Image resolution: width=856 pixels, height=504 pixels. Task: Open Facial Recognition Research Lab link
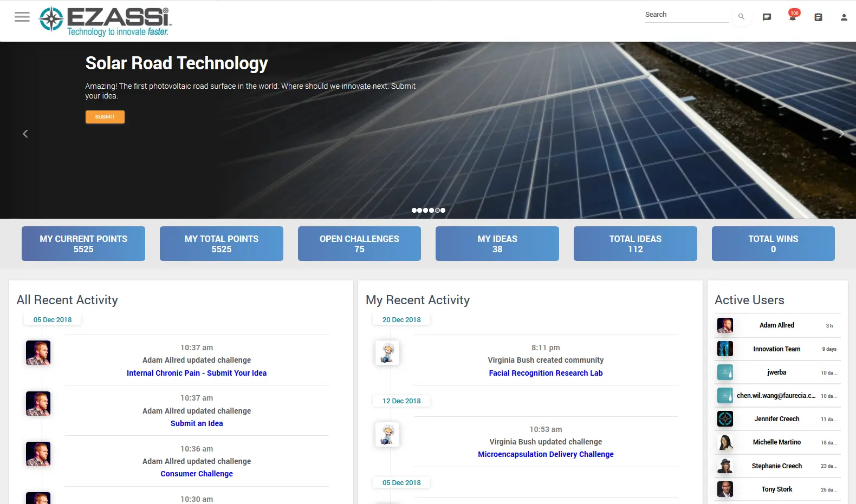(546, 373)
